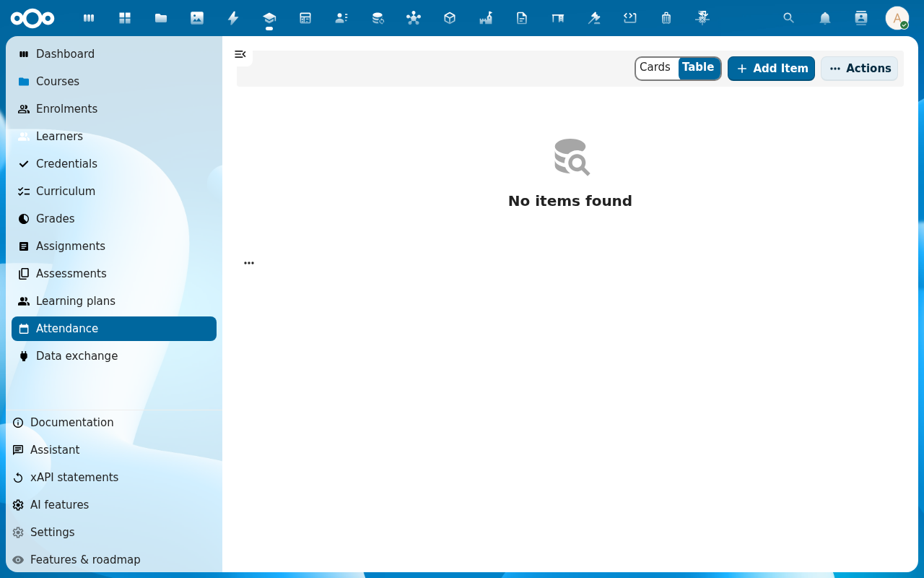Open the graduation cap learning app
This screenshot has width=924, height=578.
click(x=269, y=18)
